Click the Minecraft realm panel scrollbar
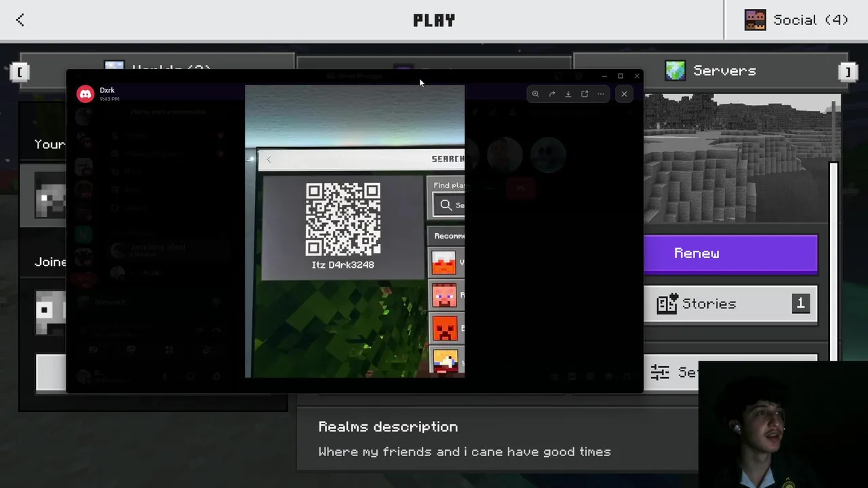Image resolution: width=868 pixels, height=488 pixels. (x=833, y=261)
